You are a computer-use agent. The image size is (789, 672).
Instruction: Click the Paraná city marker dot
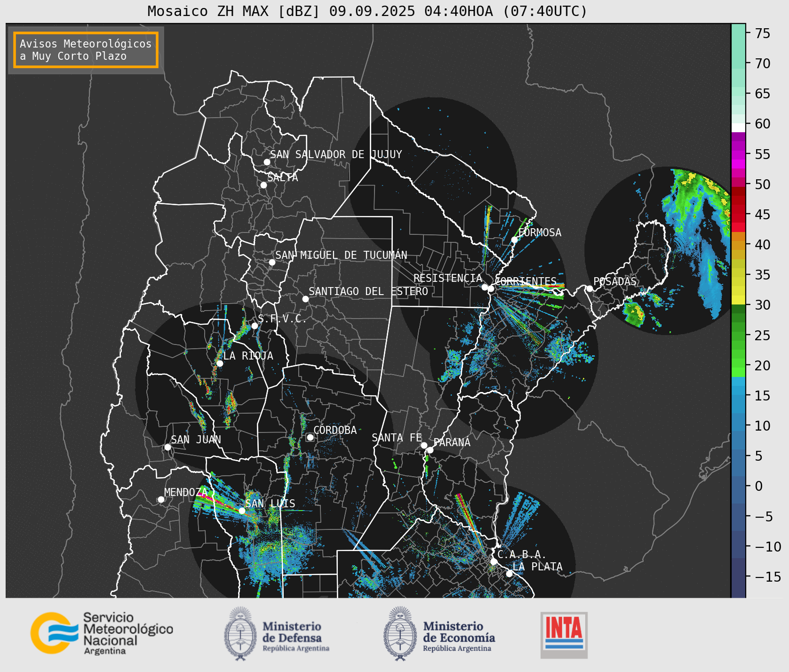430,450
